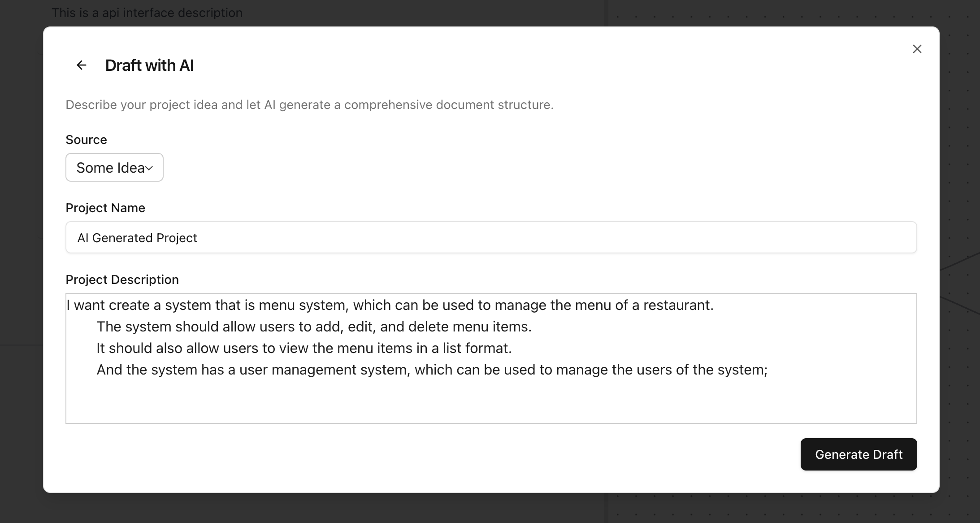980x523 pixels.
Task: Place cursor on 'I want create a system' line
Action: pos(390,305)
